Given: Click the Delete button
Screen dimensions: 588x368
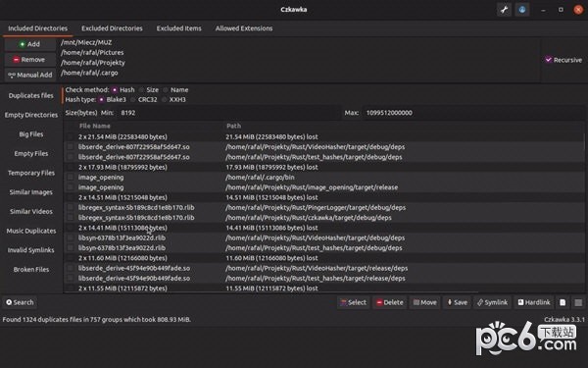Looking at the screenshot, I should [390, 302].
